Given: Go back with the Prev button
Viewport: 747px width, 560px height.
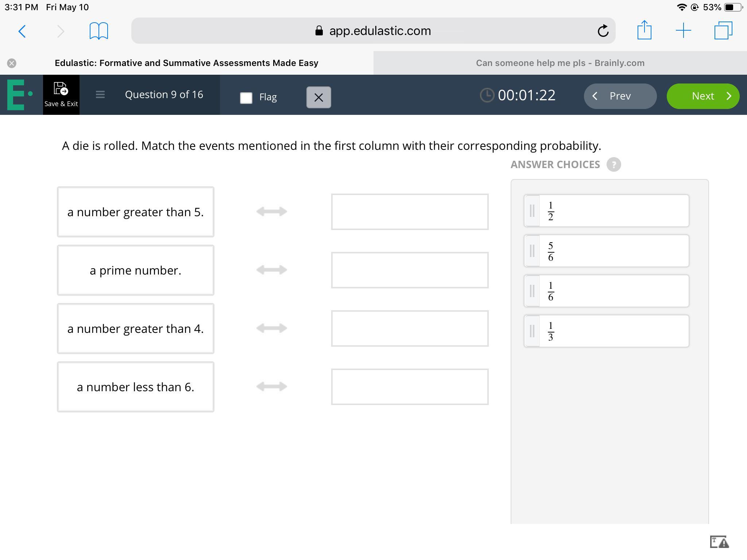Looking at the screenshot, I should click(x=620, y=96).
